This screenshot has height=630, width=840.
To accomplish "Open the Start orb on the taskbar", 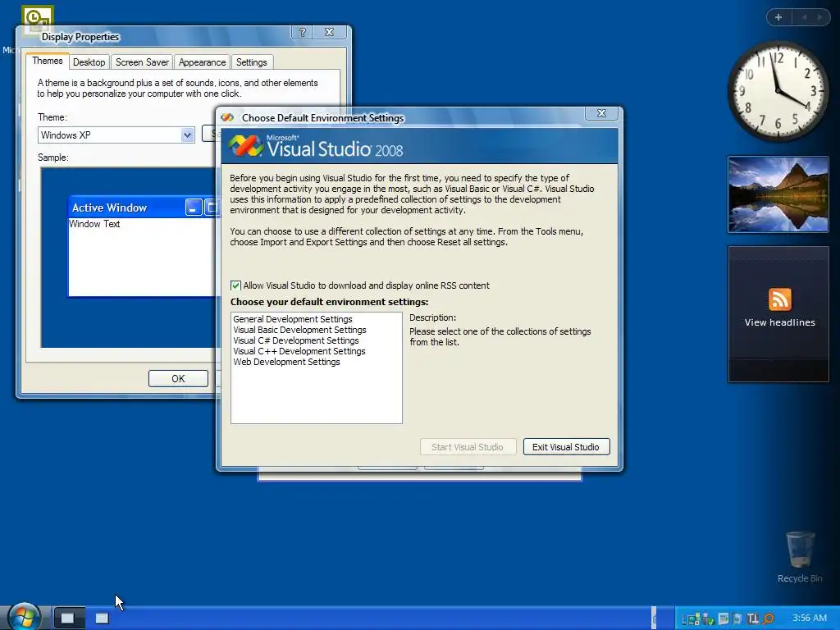I will (25, 617).
